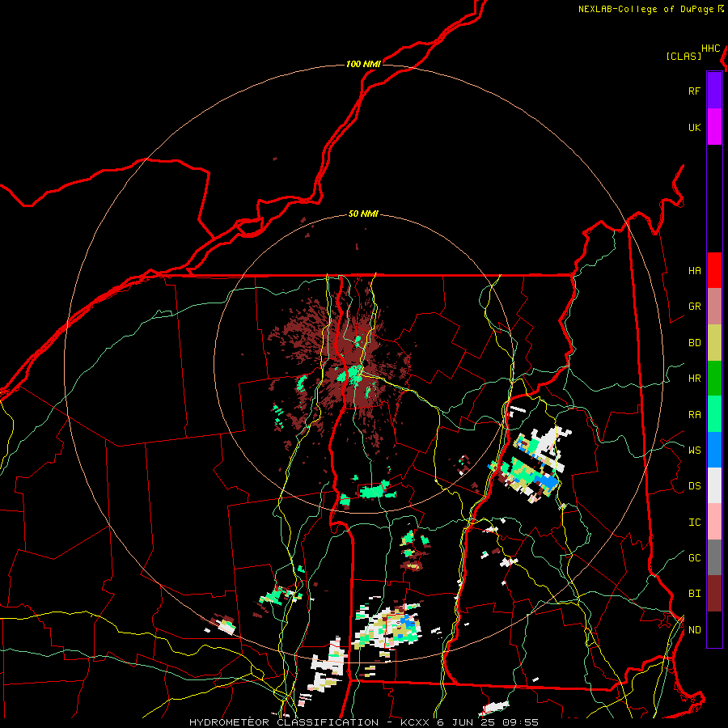Click the 100 NMI range ring label
The image size is (728, 728).
click(363, 64)
